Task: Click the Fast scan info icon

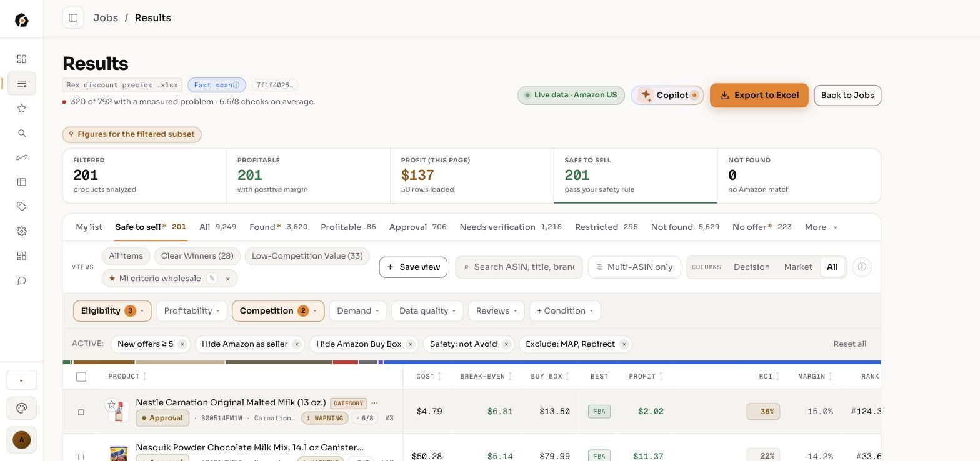Action: tap(236, 85)
